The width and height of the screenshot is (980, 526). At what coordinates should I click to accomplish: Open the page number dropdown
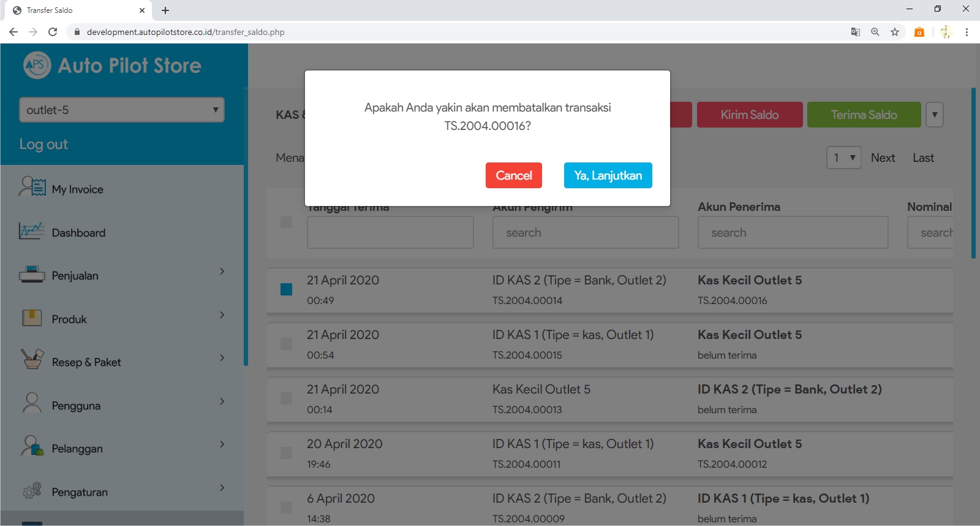coord(843,158)
